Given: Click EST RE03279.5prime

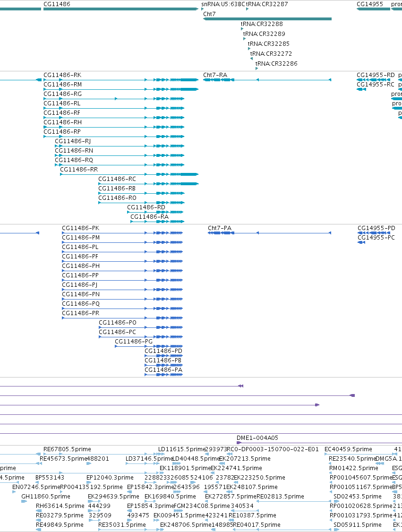Looking at the screenshot, I should (x=60, y=515).
